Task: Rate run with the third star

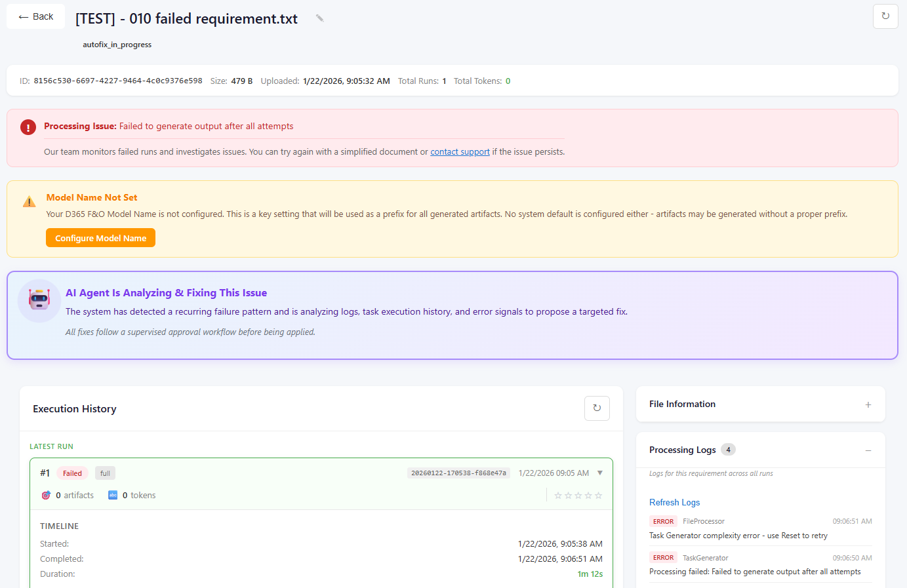Action: [578, 496]
